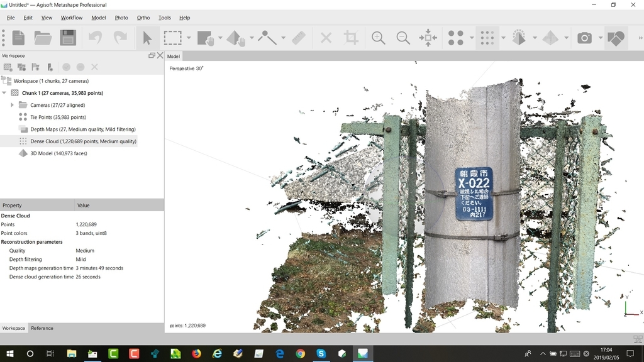The image size is (644, 362).
Task: Click the Zoom In magnifier icon
Action: [378, 38]
